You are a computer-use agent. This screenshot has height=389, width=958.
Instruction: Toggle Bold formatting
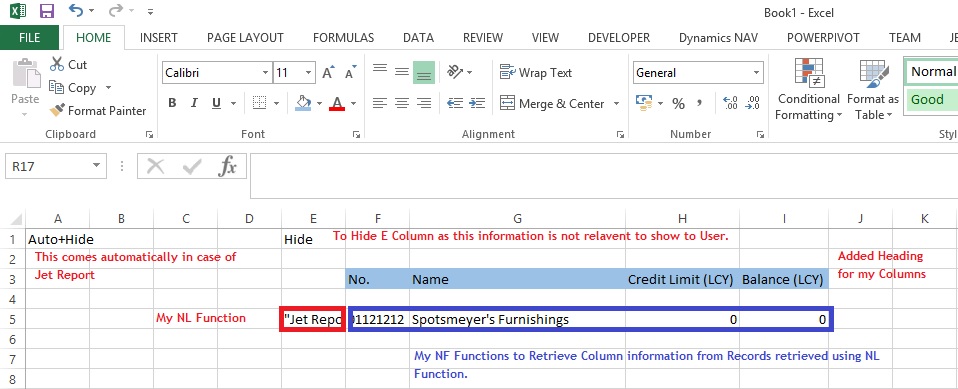[172, 103]
